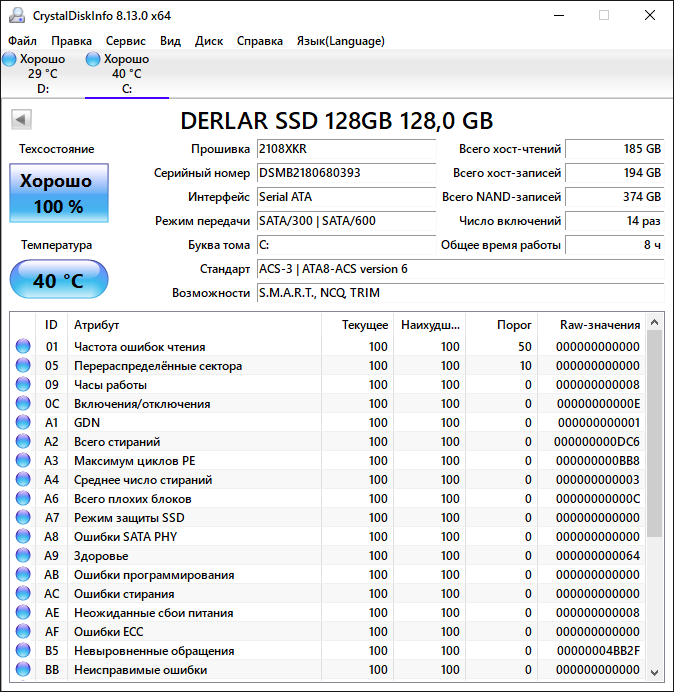The image size is (674, 692).
Task: Click status orb for Часы работы row
Action: [23, 384]
